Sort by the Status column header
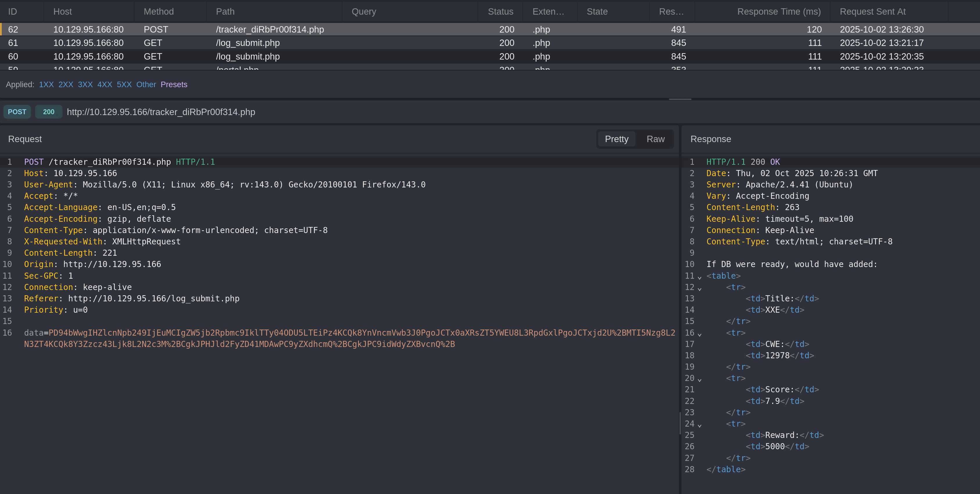This screenshot has height=494, width=980. [x=500, y=12]
